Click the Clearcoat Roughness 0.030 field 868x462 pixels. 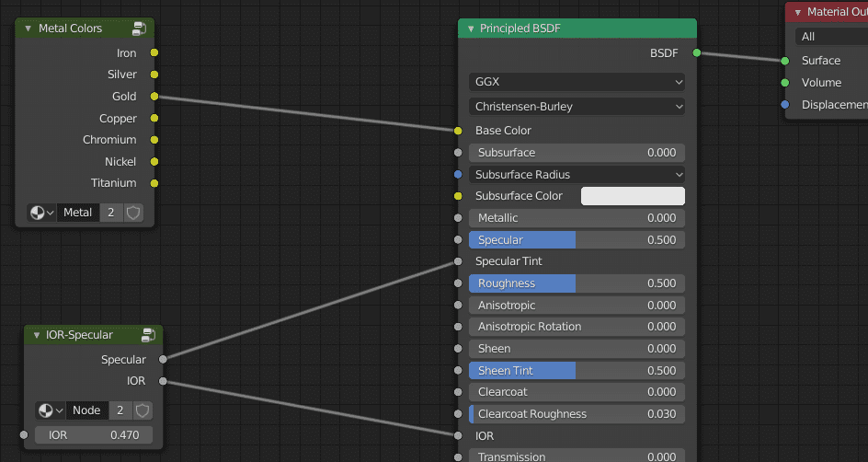point(577,414)
